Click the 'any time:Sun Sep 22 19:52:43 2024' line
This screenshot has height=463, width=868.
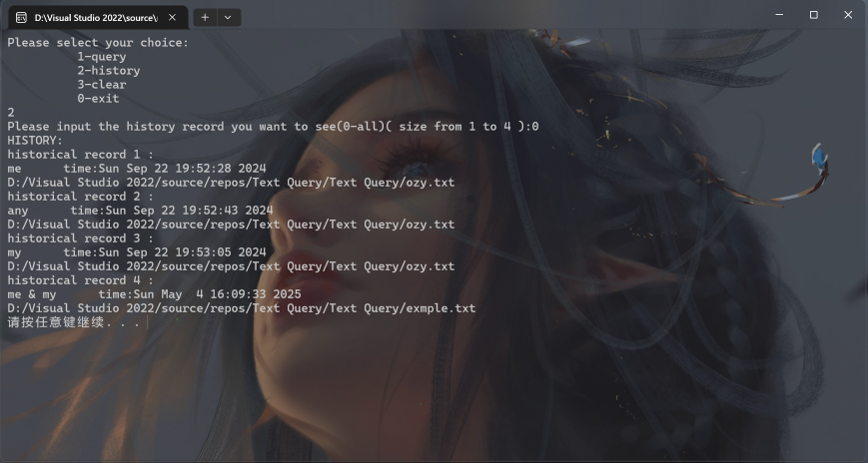pyautogui.click(x=140, y=211)
